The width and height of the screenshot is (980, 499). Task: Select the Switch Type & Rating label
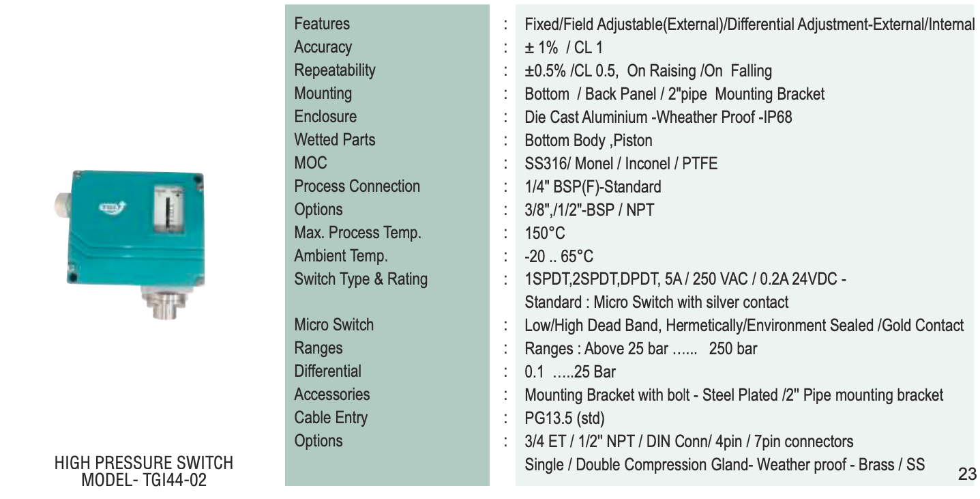tap(361, 279)
